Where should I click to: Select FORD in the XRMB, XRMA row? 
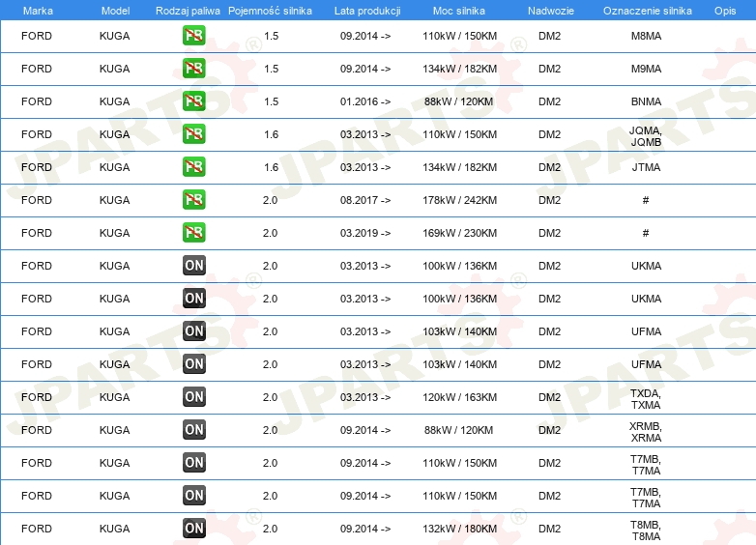click(37, 430)
